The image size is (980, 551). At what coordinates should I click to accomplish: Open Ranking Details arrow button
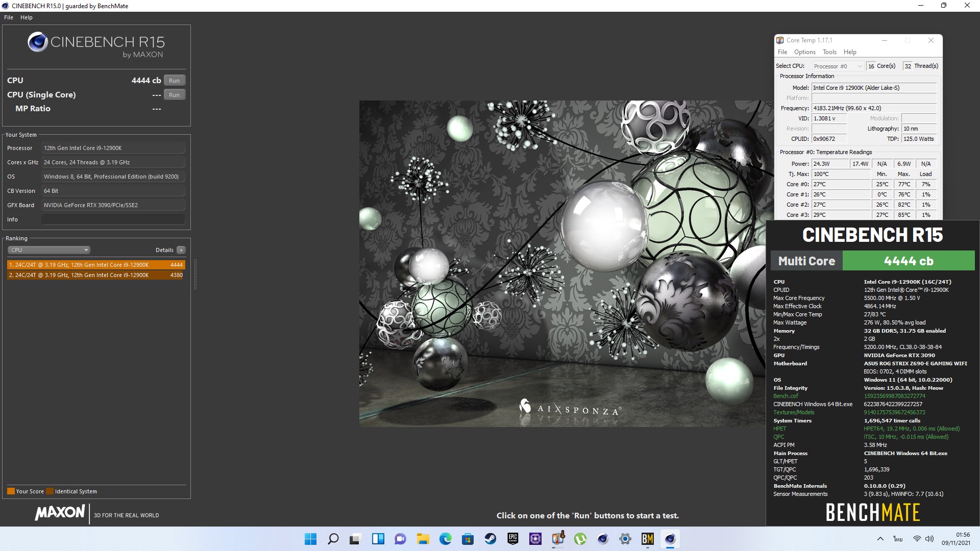coord(181,250)
